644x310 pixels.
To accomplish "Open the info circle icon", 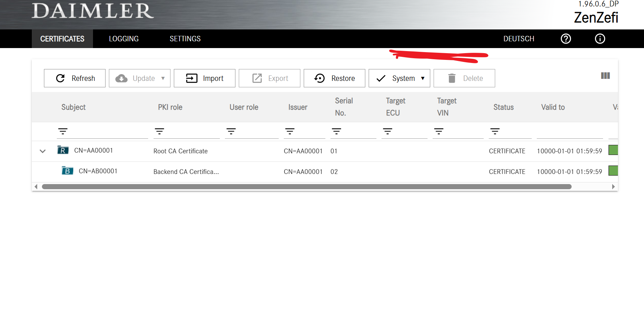I will 600,39.
